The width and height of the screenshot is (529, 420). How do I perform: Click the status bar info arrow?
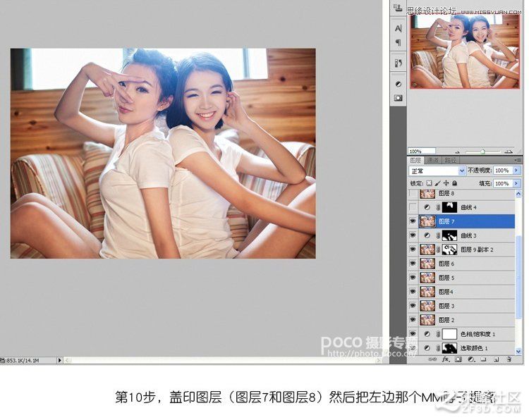[59, 360]
